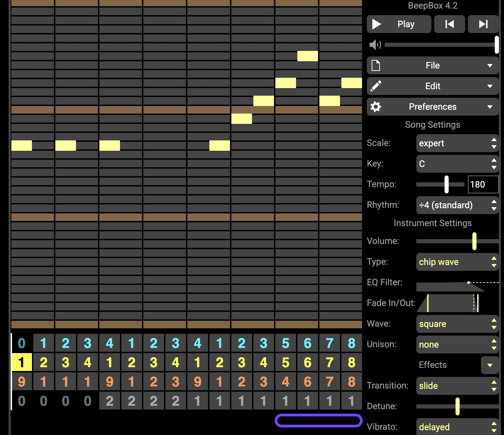Select pattern 8 in the orange channel row
Screen dimensions: 504x435
point(352,382)
